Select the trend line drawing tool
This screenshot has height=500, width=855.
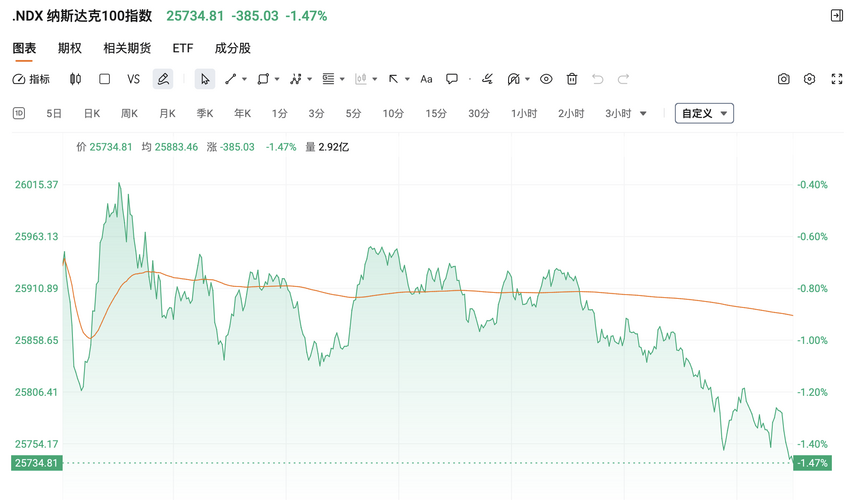pyautogui.click(x=230, y=79)
